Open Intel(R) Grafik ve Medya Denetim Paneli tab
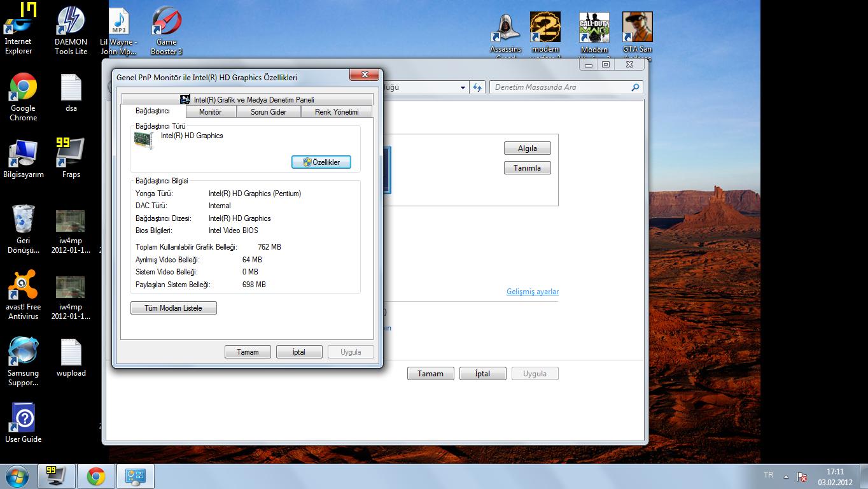Image resolution: width=868 pixels, height=489 pixels. [x=247, y=99]
